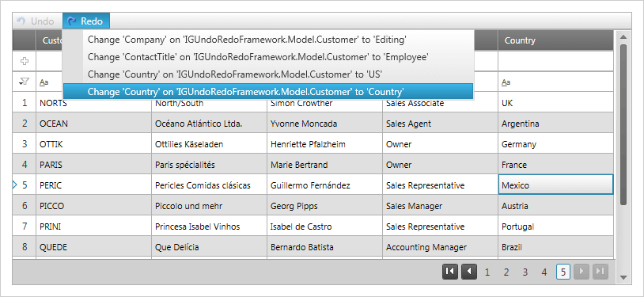Click the 'Sales Agent' cell
Screen dimensions: 644x297
tap(441, 124)
